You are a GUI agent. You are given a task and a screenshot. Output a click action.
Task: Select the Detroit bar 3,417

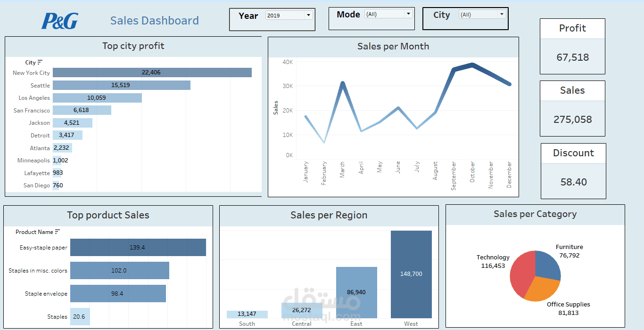pyautogui.click(x=67, y=135)
